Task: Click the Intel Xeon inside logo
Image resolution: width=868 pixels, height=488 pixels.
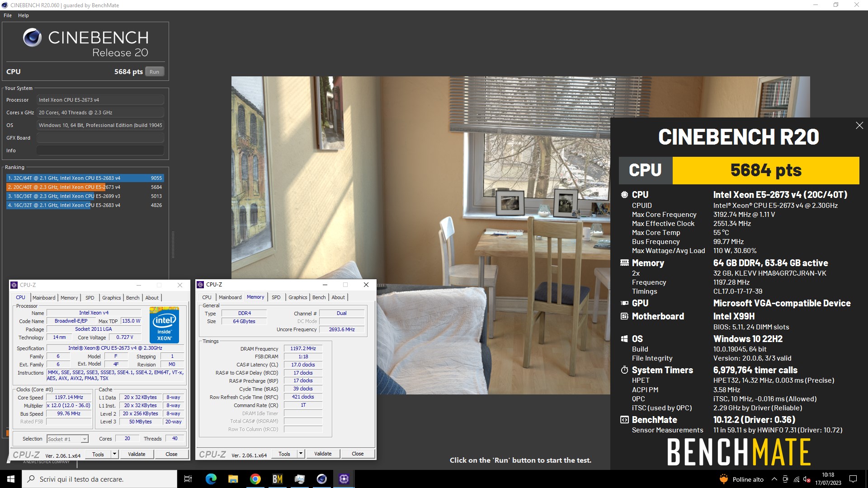Action: coord(164,325)
